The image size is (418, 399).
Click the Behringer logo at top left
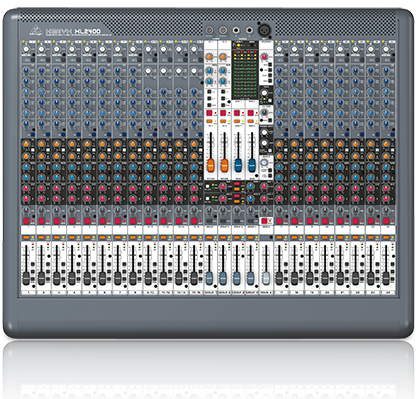coord(35,31)
